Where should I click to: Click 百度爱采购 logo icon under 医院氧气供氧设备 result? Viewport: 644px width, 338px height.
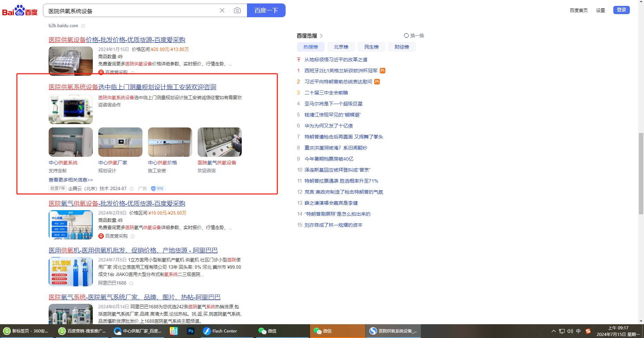coord(101,236)
